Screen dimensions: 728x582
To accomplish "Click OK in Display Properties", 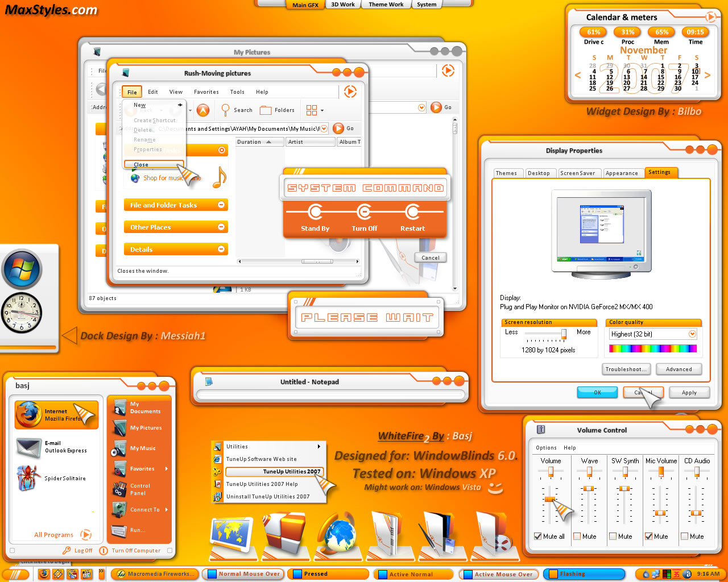I will 597,393.
